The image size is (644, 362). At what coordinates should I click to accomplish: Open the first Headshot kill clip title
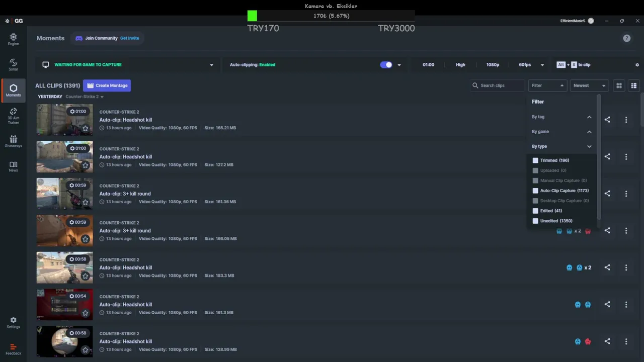126,120
